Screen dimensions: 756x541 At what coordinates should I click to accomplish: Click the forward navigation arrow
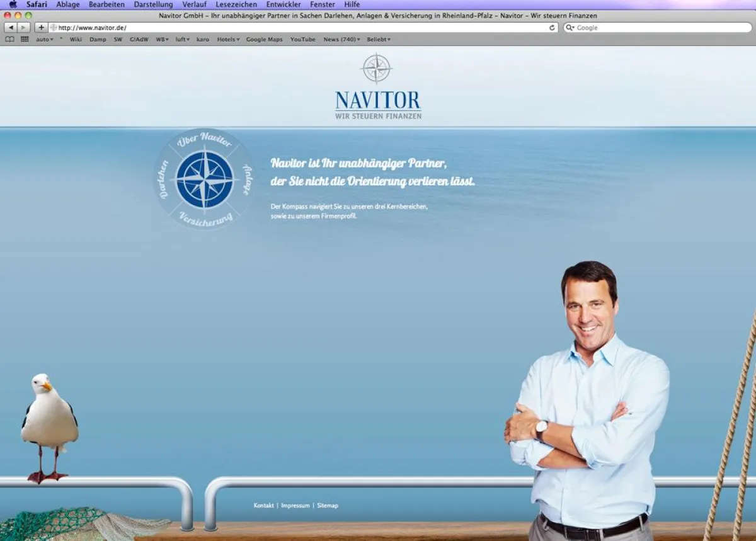tap(24, 28)
